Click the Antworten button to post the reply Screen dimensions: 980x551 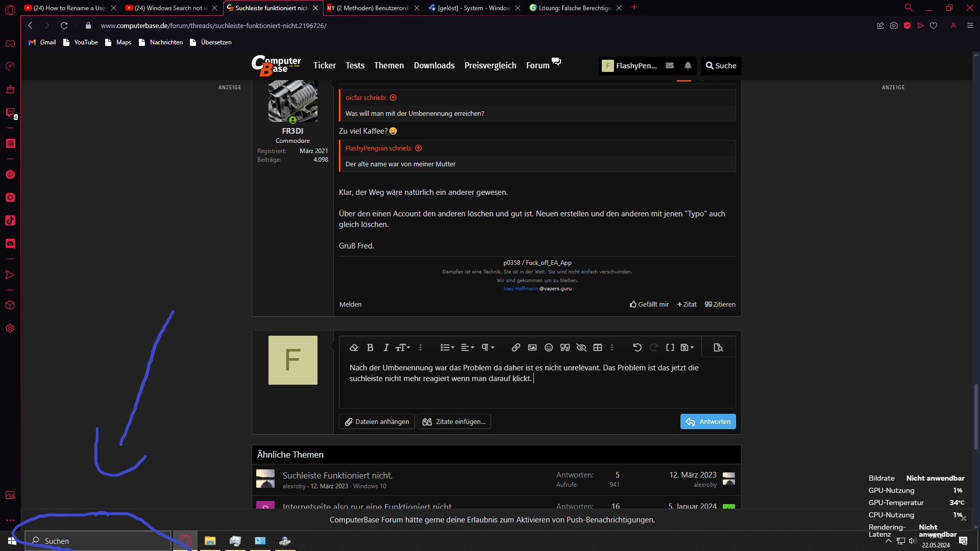pos(708,421)
